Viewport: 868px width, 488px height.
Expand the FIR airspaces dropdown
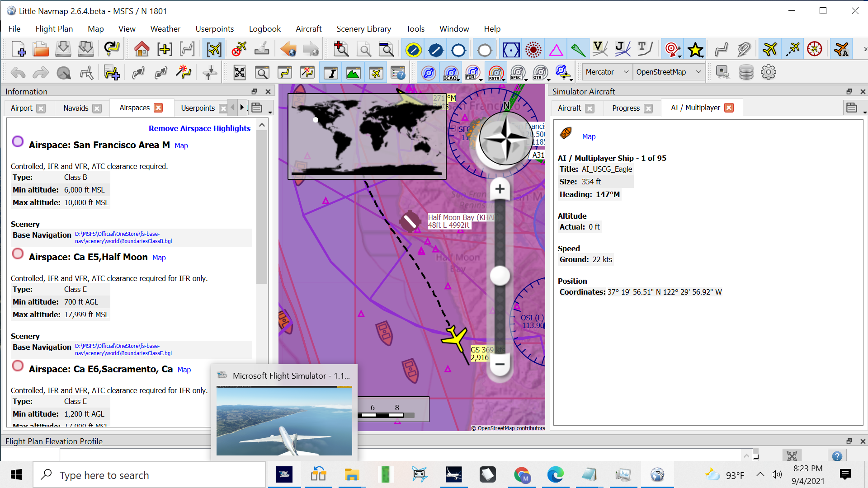tap(481, 80)
